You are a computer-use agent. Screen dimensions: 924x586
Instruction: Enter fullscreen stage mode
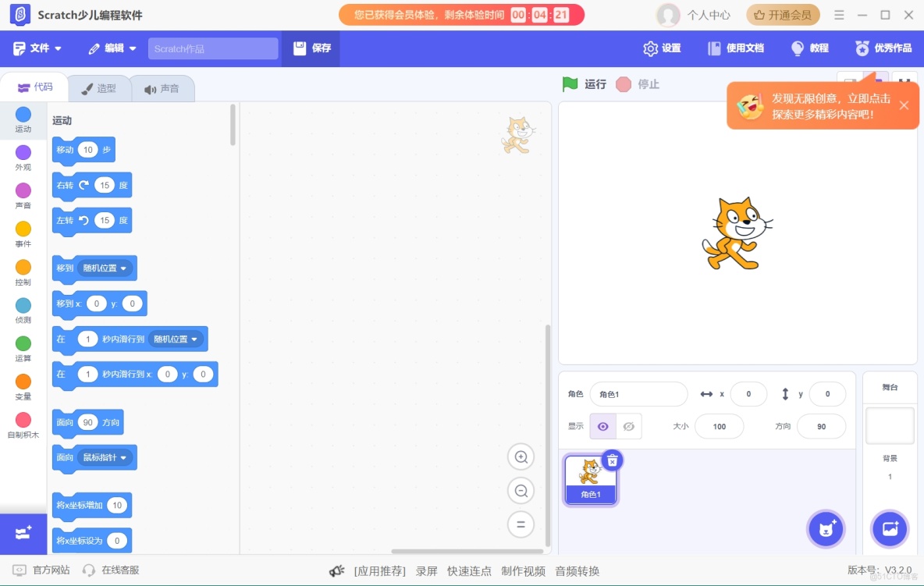pos(903,82)
